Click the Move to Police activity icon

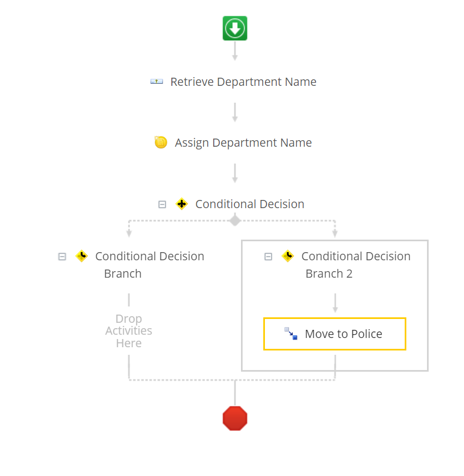291,334
